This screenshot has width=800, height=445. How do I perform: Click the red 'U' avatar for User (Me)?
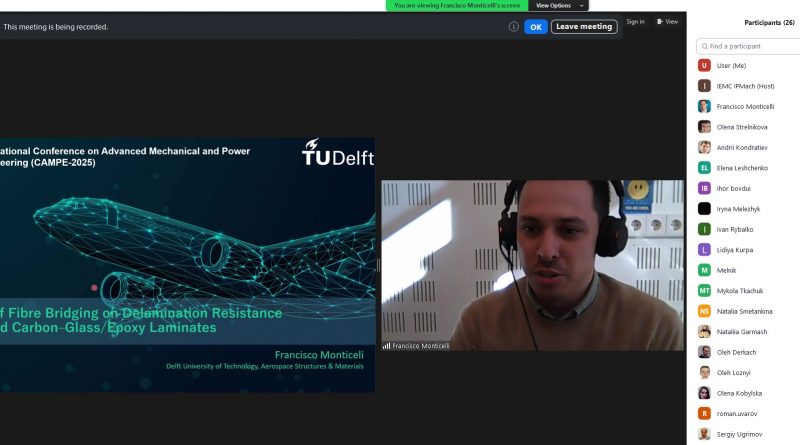tap(704, 65)
